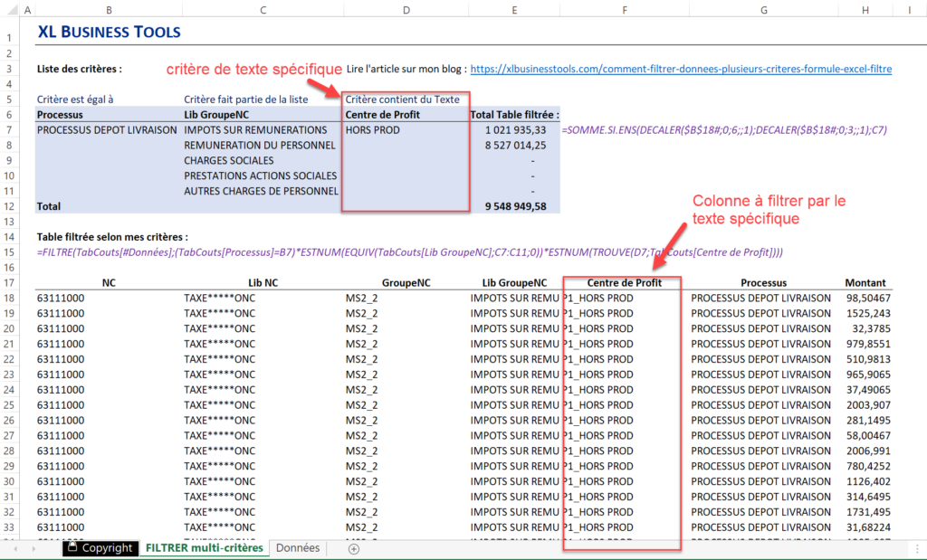Click the FILTRE formula text in row 15
This screenshot has width=927, height=560.
(409, 252)
